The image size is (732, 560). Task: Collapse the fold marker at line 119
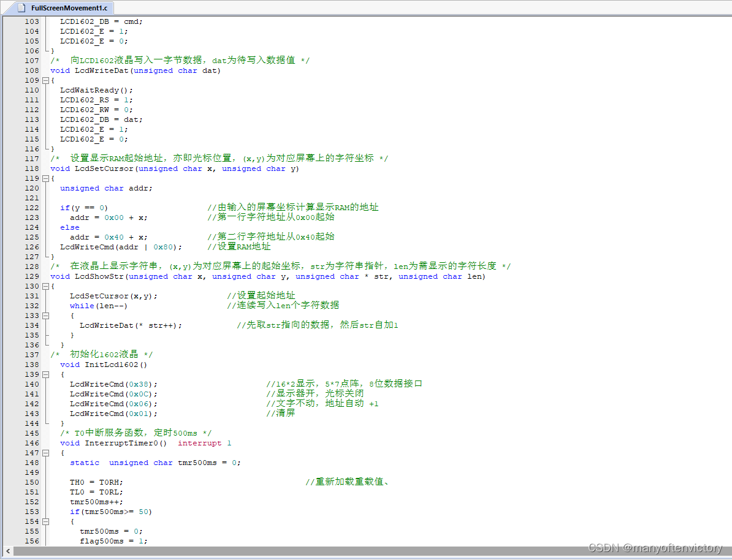click(46, 178)
